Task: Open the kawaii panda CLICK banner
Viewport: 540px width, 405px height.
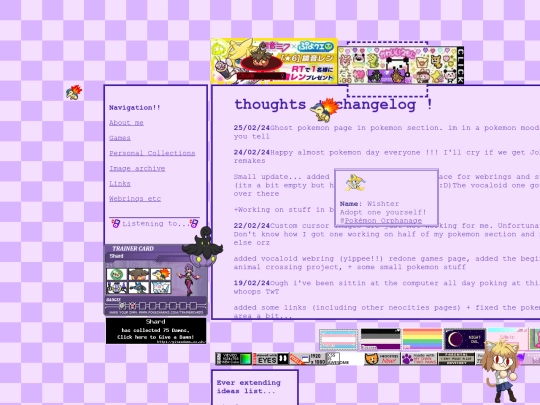Action: [x=401, y=65]
